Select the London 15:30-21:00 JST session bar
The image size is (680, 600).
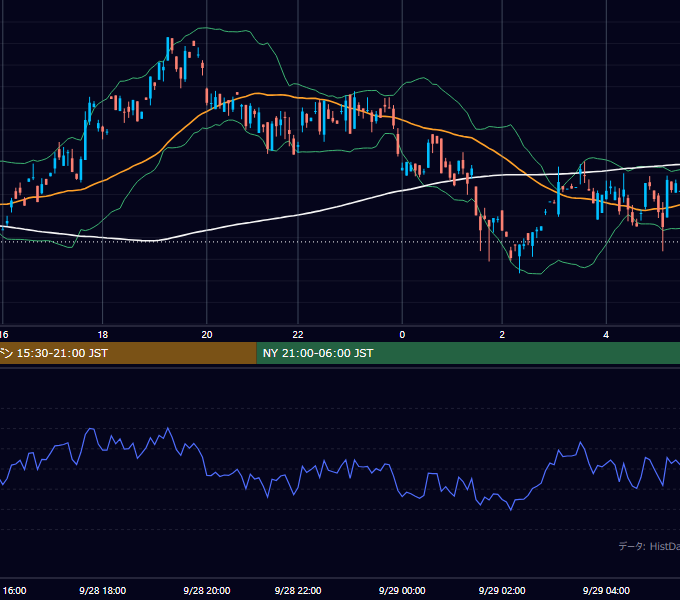[x=128, y=353]
